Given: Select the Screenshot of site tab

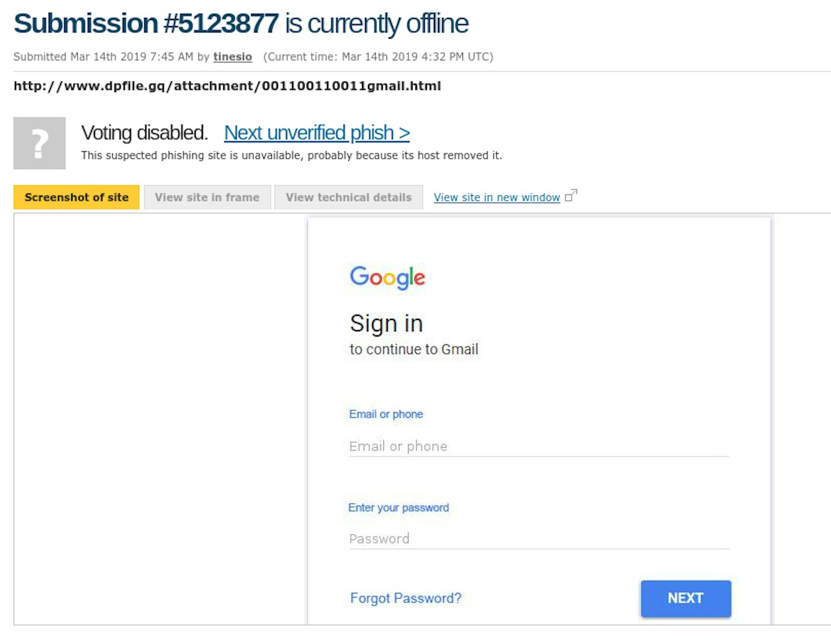Looking at the screenshot, I should click(77, 197).
